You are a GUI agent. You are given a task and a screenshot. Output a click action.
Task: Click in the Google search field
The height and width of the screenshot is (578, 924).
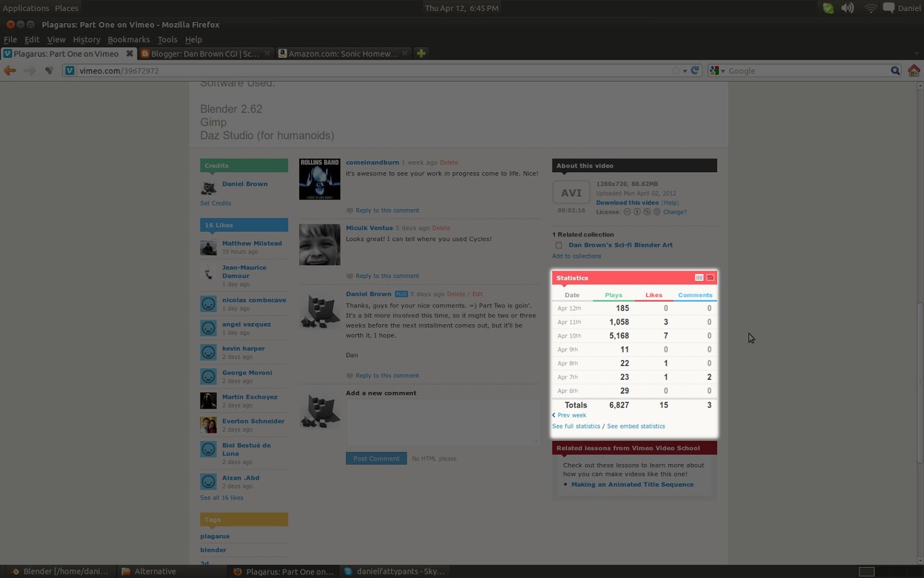point(808,71)
